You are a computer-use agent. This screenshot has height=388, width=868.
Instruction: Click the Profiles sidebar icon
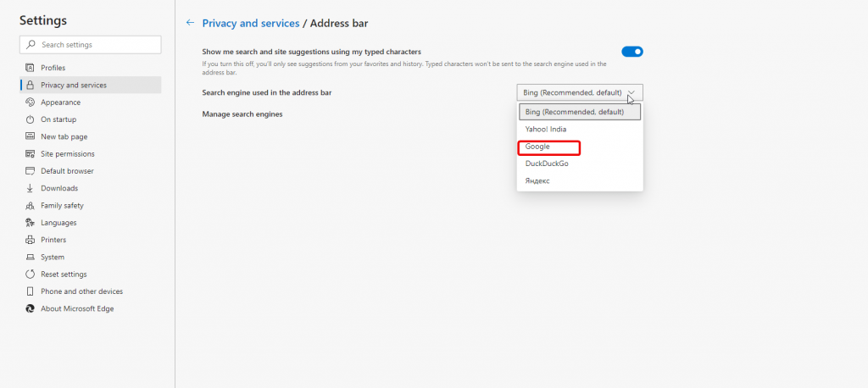[x=30, y=68]
